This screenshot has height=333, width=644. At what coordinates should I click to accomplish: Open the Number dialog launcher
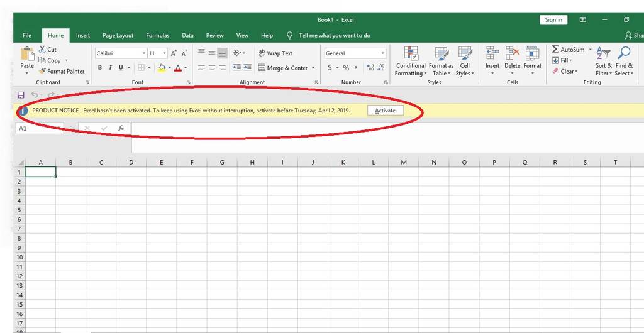coord(386,82)
